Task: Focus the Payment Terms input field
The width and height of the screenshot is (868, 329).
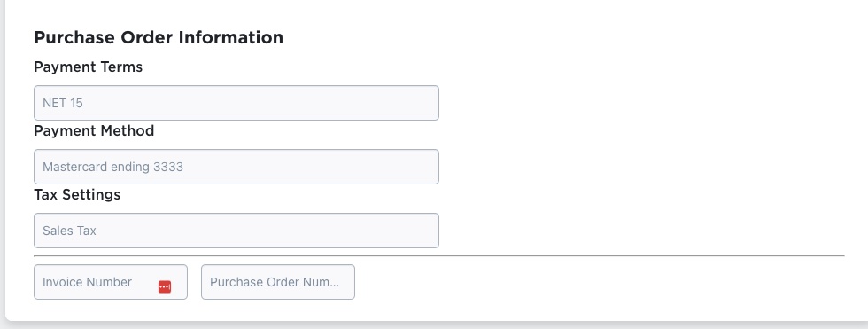Action: (236, 103)
